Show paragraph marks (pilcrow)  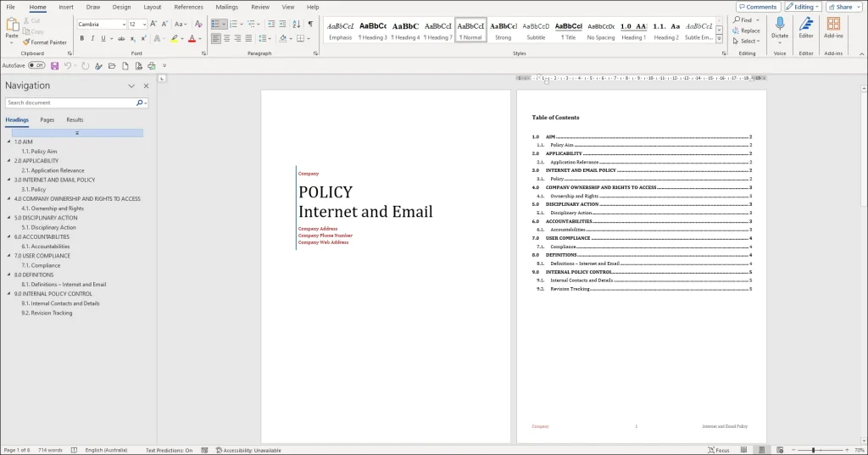click(x=310, y=25)
